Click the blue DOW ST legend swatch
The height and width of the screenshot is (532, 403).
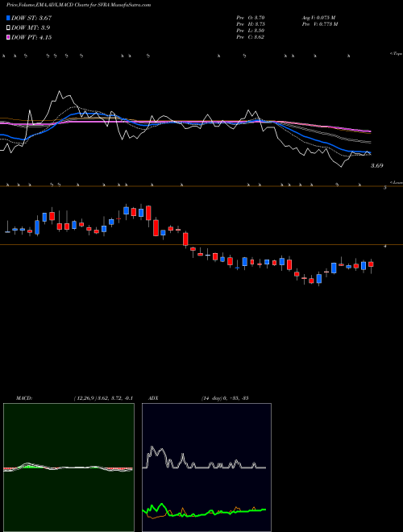coord(8,18)
